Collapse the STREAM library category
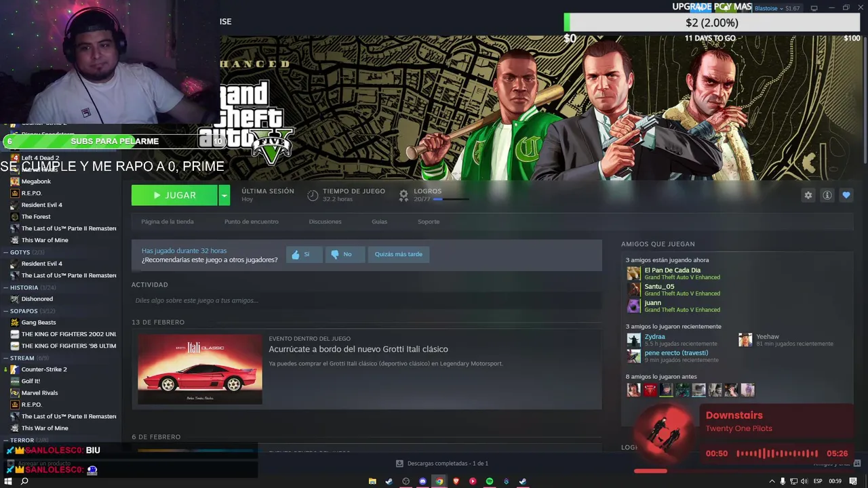The height and width of the screenshot is (488, 868). pyautogui.click(x=6, y=358)
